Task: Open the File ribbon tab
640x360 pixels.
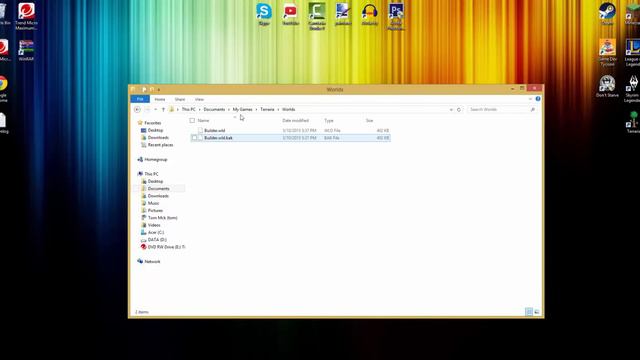Action: (x=140, y=99)
